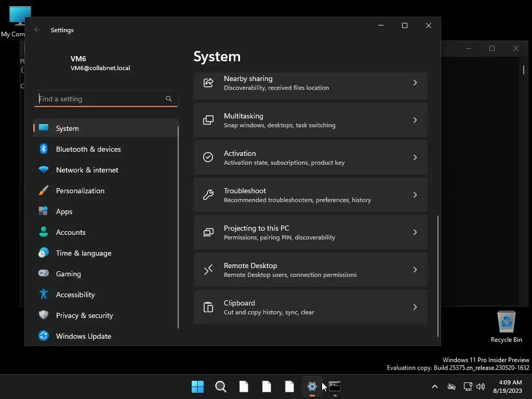Click the Projecting to this PC icon

pos(208,232)
